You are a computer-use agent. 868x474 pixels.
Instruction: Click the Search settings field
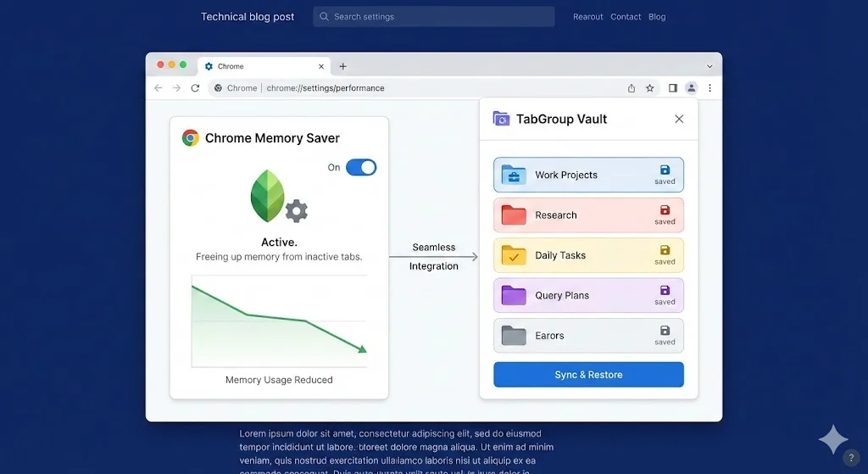pos(434,17)
